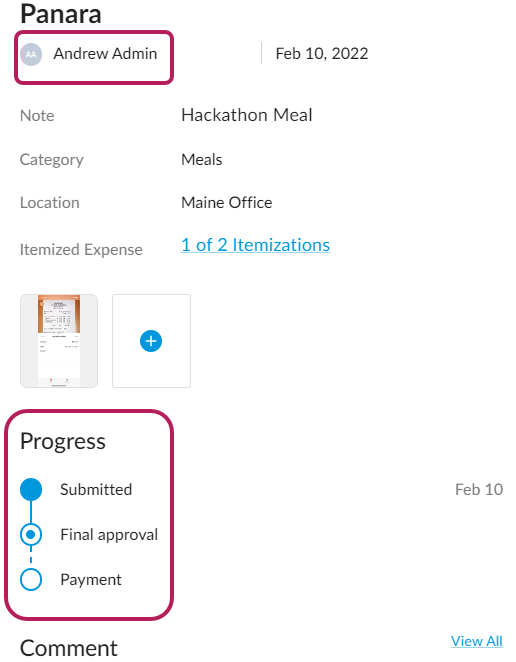The height and width of the screenshot is (662, 516).
Task: Click the Andrew Admin user name
Action: 105,54
